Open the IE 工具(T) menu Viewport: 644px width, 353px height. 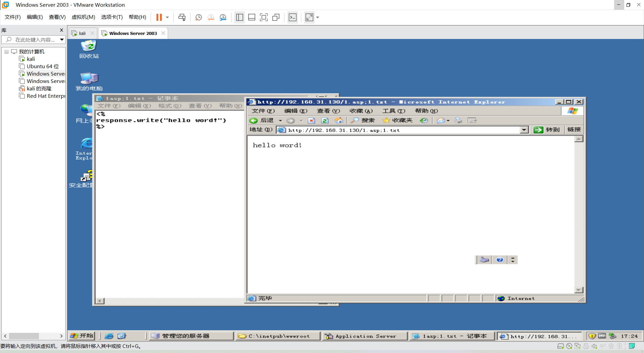pos(394,111)
